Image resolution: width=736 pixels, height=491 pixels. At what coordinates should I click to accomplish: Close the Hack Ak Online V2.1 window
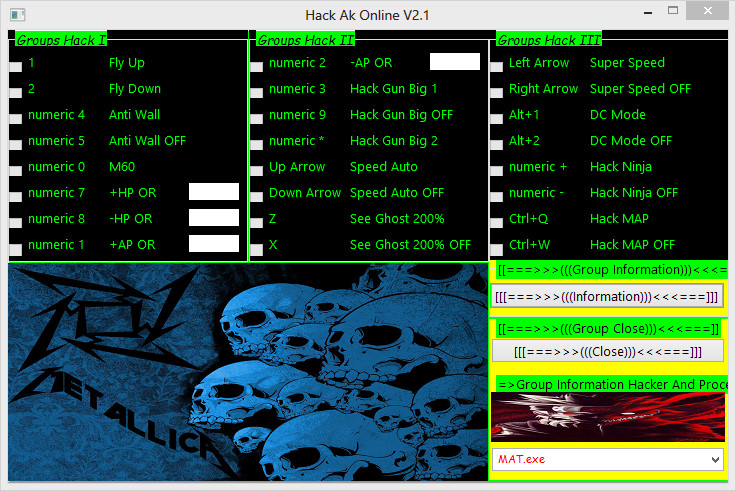pos(708,10)
